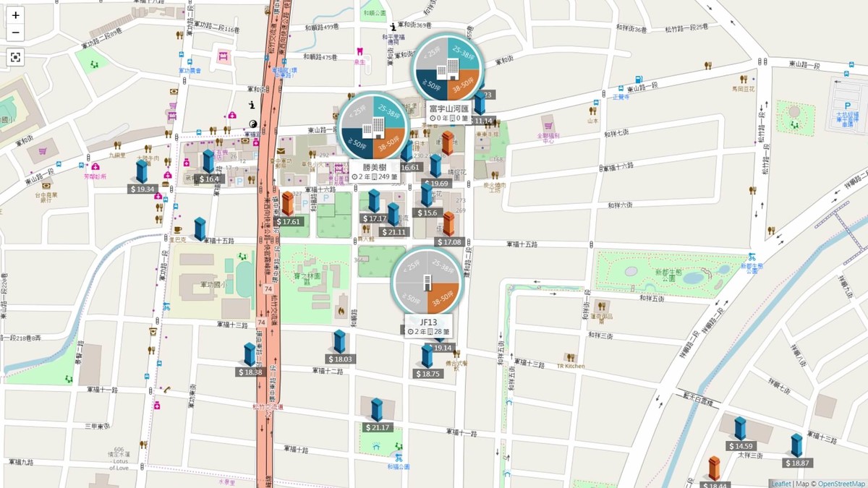Open the OpenStreetMap attribution link
The image size is (868, 488).
tap(841, 484)
